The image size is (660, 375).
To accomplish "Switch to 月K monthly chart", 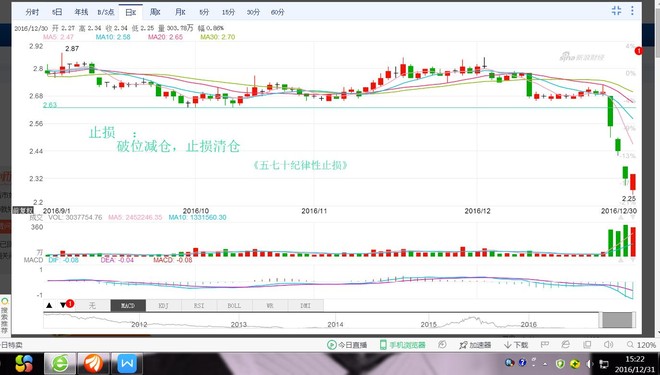I will (x=180, y=12).
